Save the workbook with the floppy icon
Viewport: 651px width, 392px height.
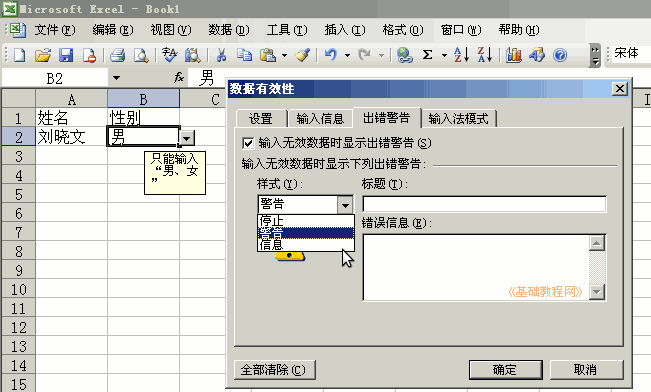pyautogui.click(x=66, y=55)
